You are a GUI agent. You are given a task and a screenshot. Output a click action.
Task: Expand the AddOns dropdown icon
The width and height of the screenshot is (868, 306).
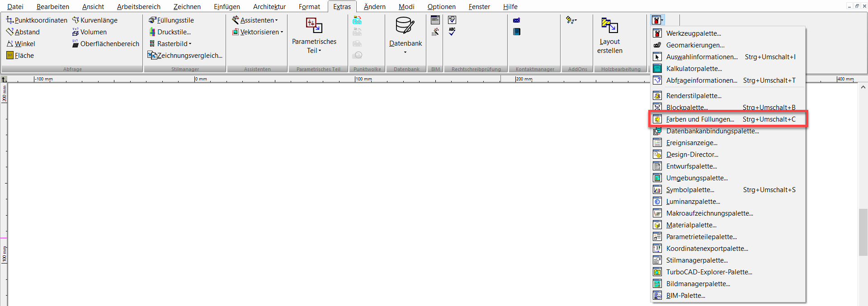[x=571, y=20]
